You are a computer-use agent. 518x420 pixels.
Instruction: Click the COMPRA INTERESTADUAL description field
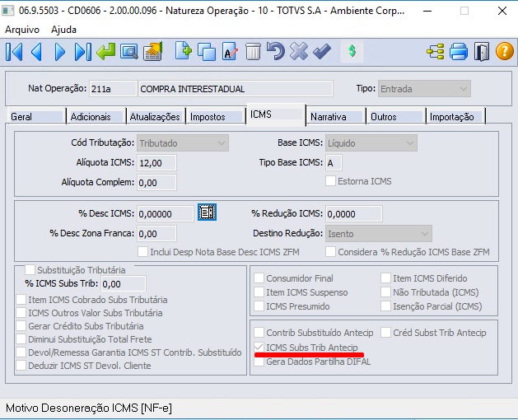click(236, 89)
